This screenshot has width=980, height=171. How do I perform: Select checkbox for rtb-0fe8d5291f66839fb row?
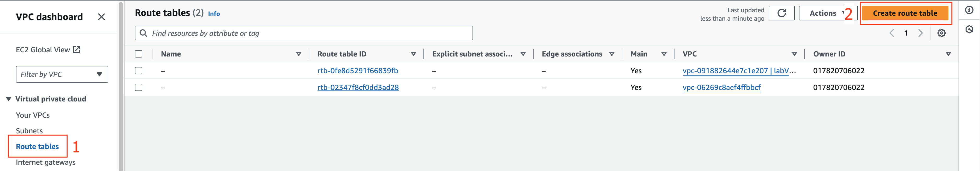point(139,71)
